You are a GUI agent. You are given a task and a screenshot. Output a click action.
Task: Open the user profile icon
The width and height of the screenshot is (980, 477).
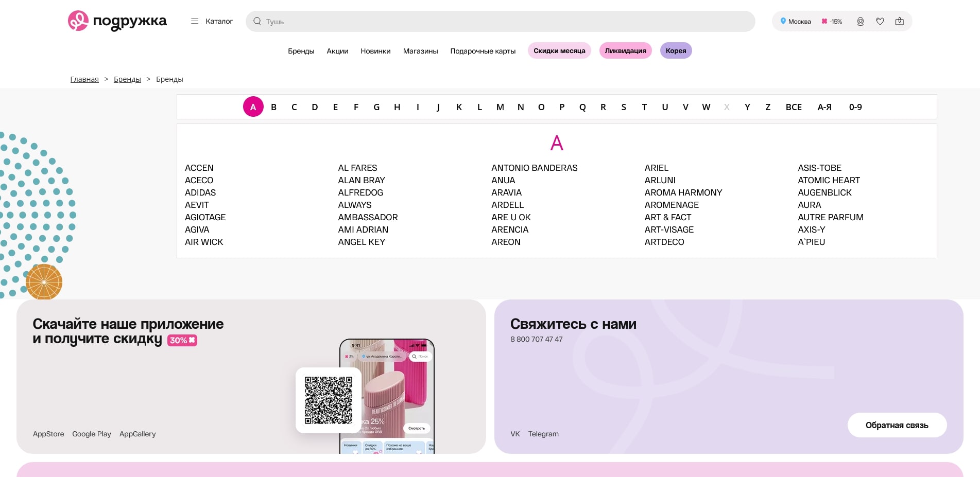[x=860, y=22]
